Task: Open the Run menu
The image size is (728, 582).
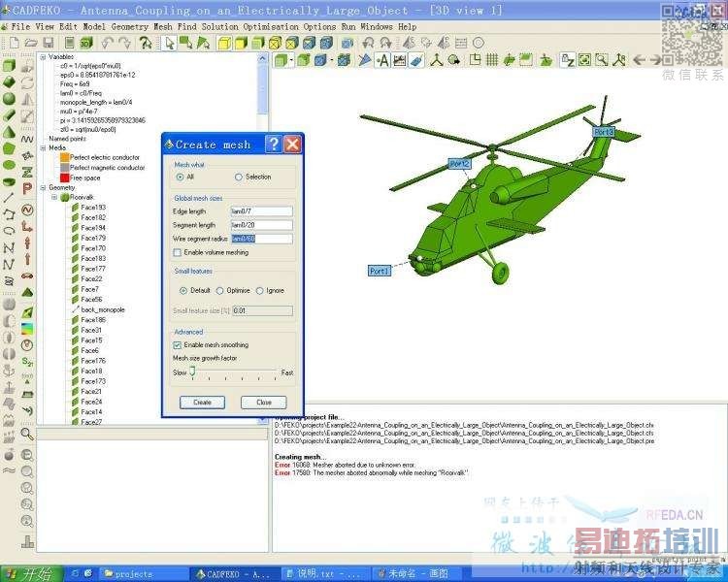Action: tap(348, 27)
